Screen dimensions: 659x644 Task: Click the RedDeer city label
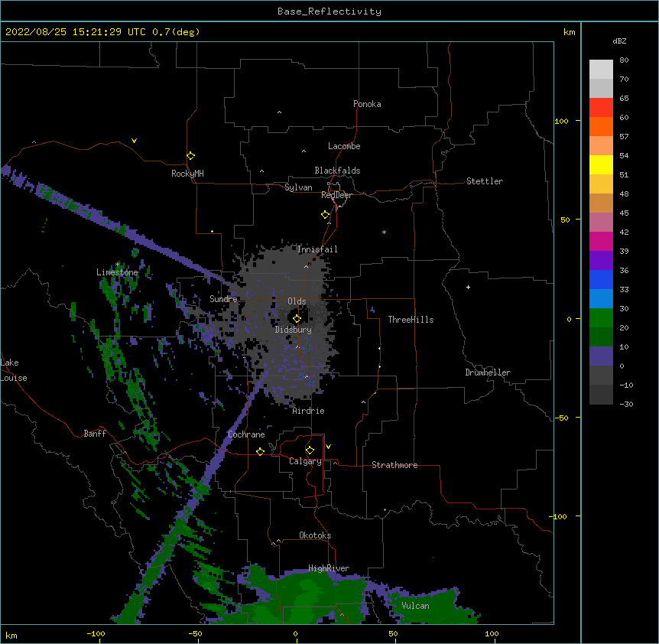pos(336,195)
